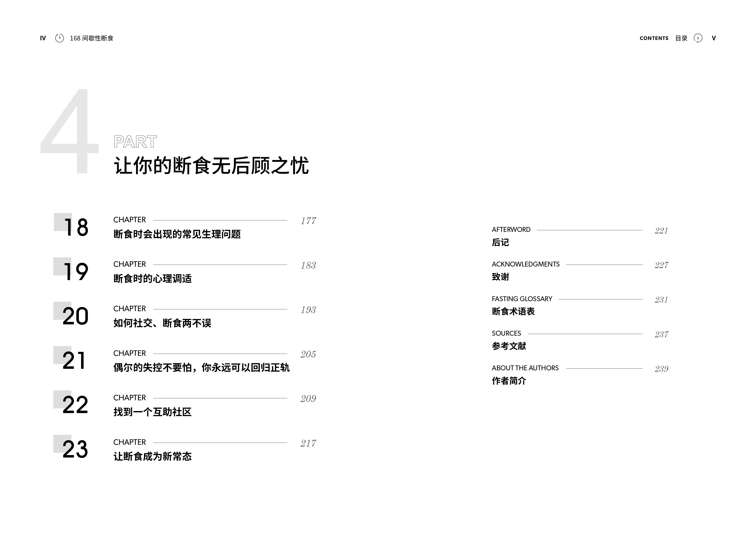This screenshot has width=756, height=534.
Task: Click the CHAPTER label above 让断食成为新常态
Action: 129,442
